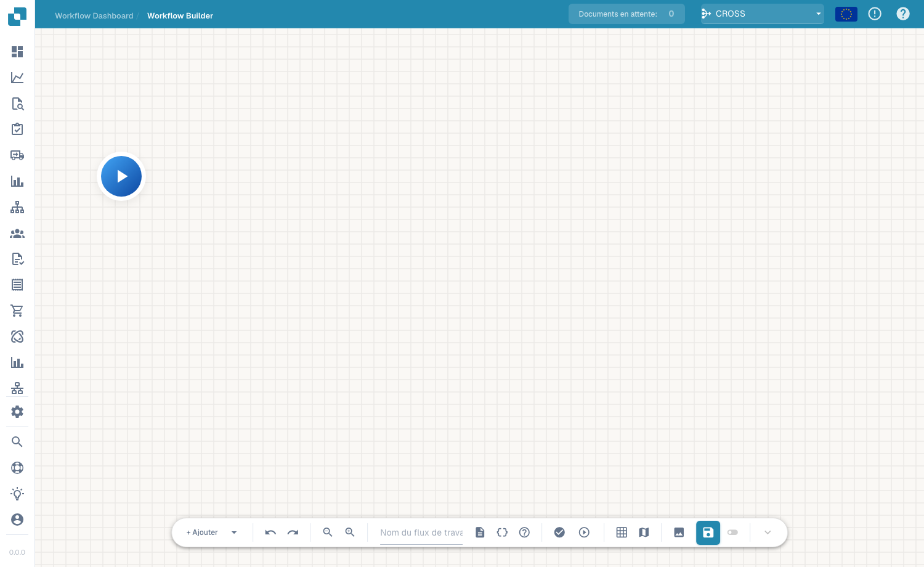Open the delivery truck icon in sidebar
Screen dimensions: 924x567
point(17,155)
